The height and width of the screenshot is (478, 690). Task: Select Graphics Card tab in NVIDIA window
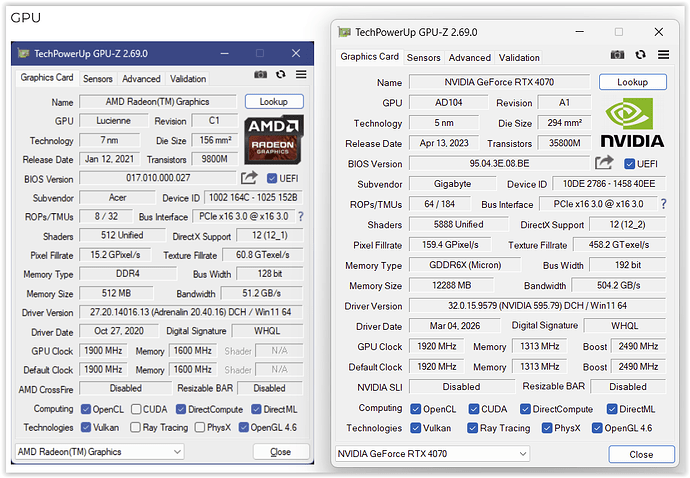369,56
